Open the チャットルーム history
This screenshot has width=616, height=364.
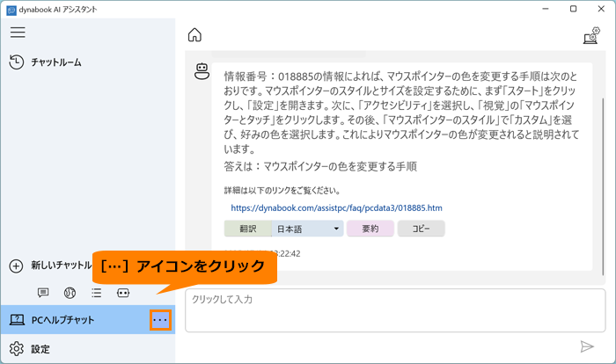45,62
